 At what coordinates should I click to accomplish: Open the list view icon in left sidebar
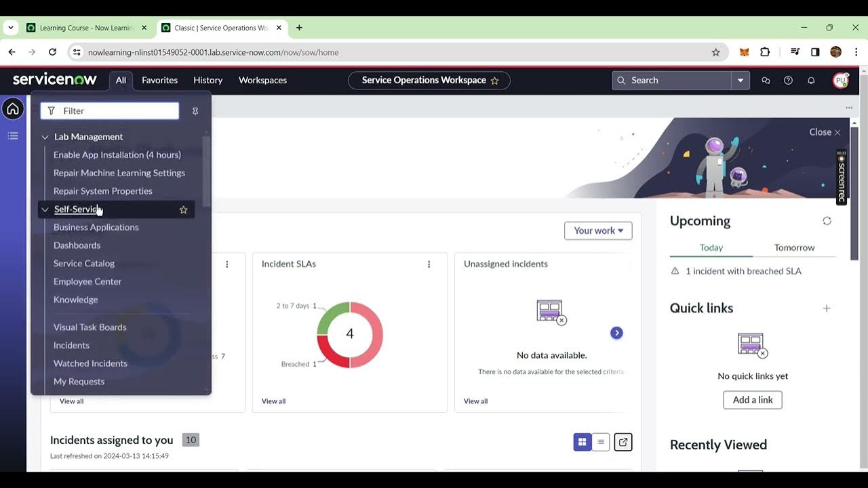pos(13,136)
